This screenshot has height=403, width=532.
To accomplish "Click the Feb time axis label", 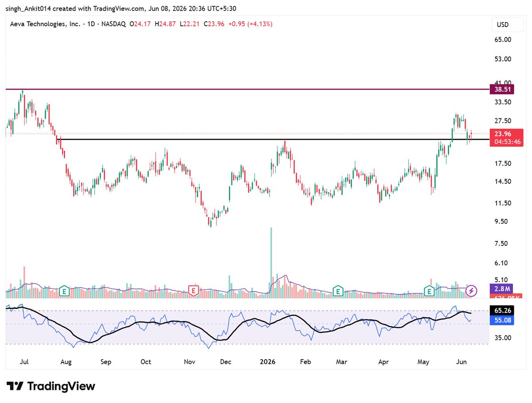I will point(305,362).
